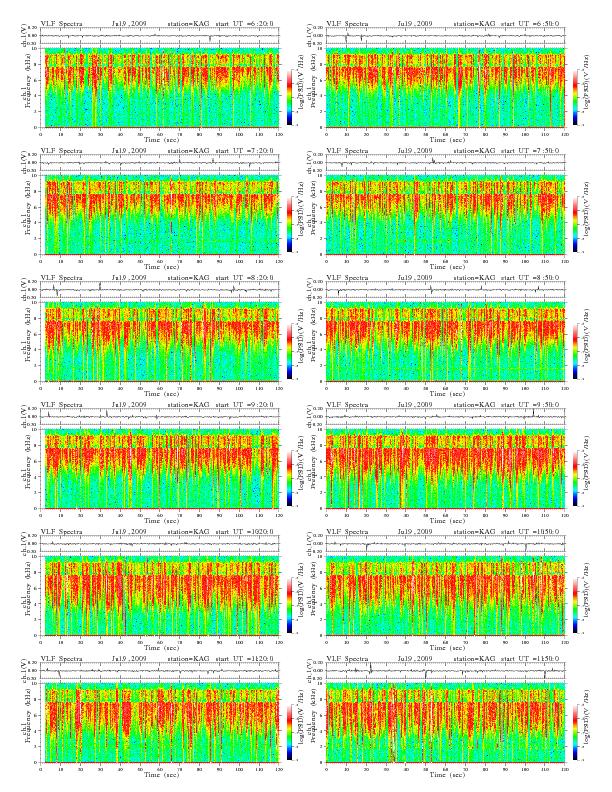Click 'station=KAG' text in the 7:20:0 panel title
This screenshot has width=612, height=792.
click(x=188, y=151)
